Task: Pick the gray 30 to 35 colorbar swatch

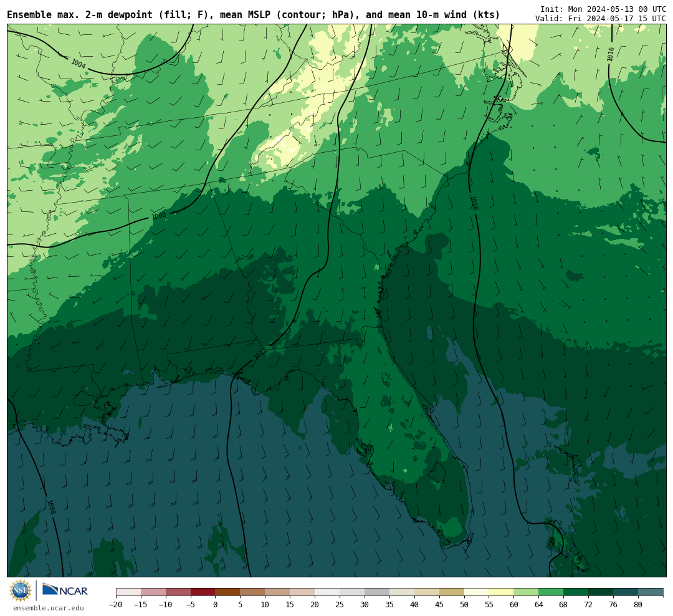Action: pos(377,592)
